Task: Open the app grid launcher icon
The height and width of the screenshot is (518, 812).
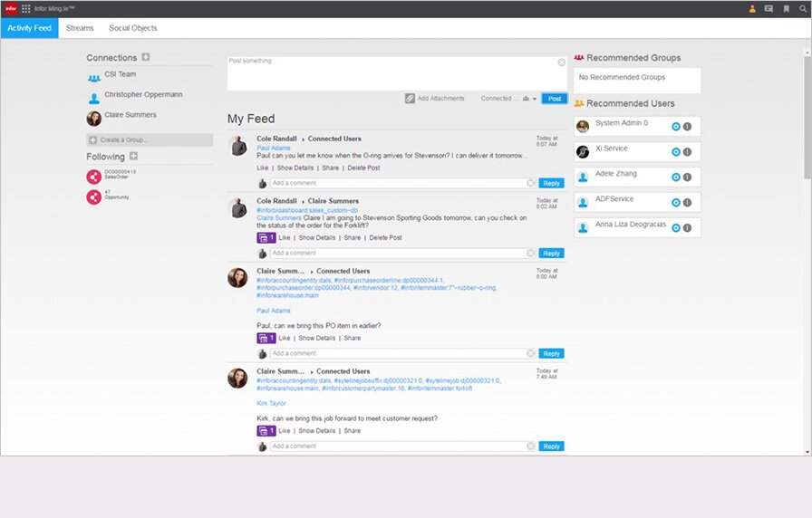Action: tap(25, 9)
